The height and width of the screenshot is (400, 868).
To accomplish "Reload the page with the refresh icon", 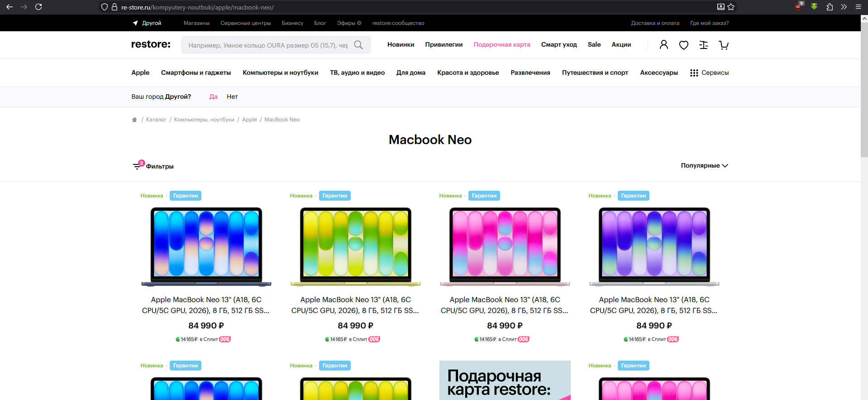I will (x=38, y=7).
